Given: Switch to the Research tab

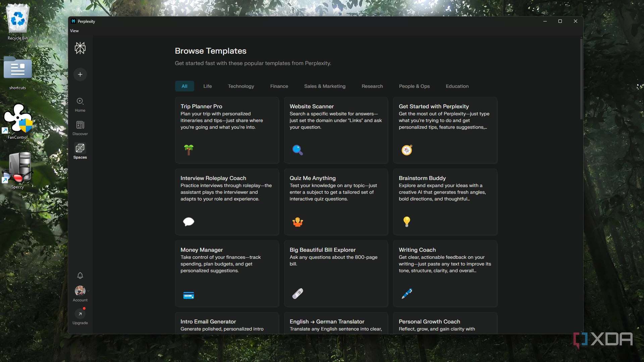Looking at the screenshot, I should tap(372, 86).
